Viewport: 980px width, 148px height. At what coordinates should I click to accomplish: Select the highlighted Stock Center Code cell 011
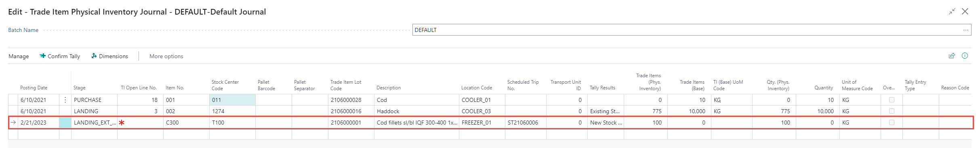[x=232, y=100]
